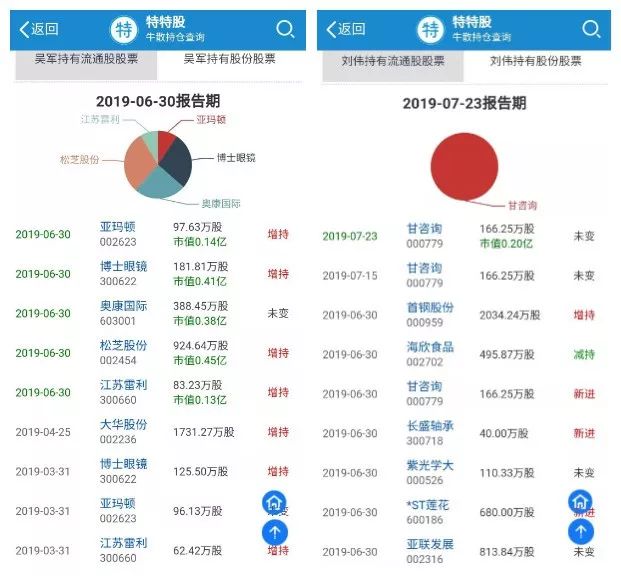Select the orange 松芝股份 pie slice
621x576 pixels.
[137, 163]
